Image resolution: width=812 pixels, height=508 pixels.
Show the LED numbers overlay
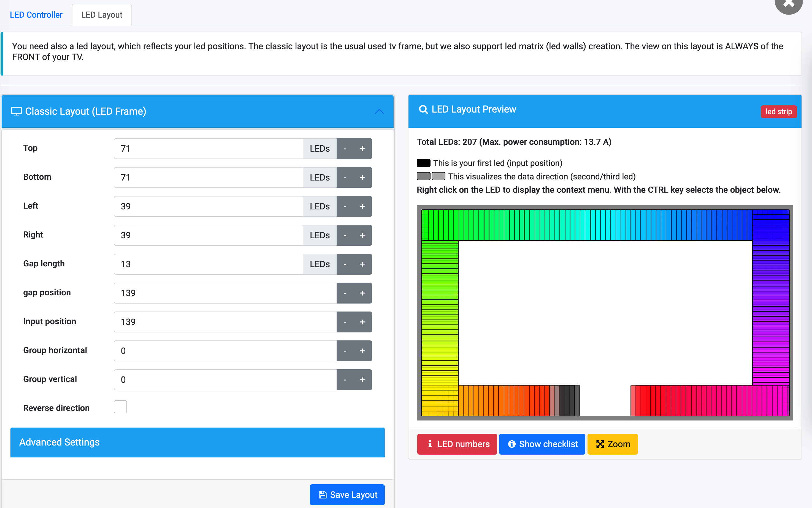click(x=457, y=444)
